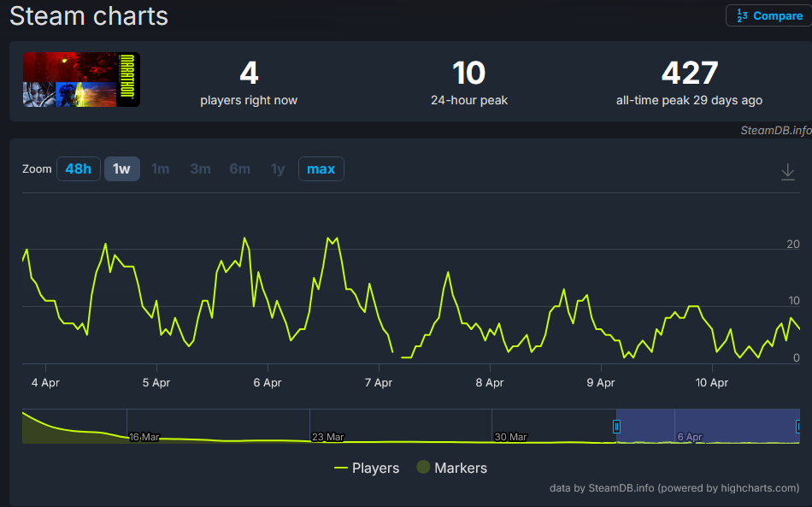
Task: Toggle the Markers series in legend
Action: pyautogui.click(x=452, y=468)
